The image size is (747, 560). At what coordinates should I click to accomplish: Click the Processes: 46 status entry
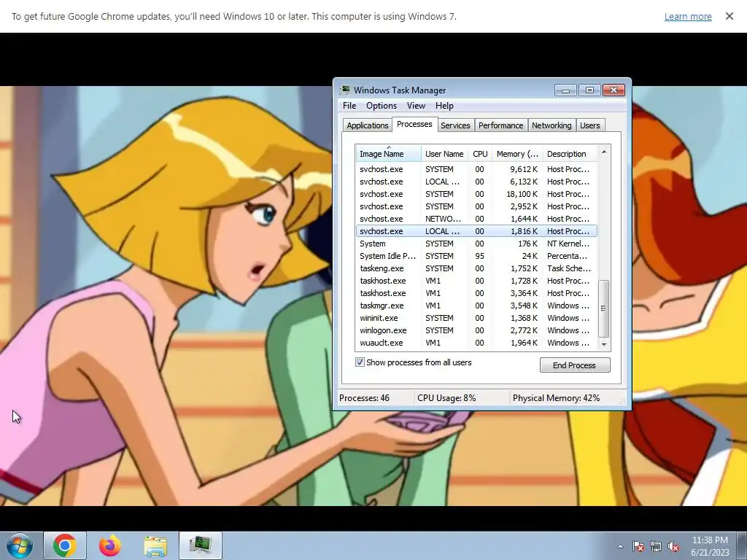click(x=365, y=398)
